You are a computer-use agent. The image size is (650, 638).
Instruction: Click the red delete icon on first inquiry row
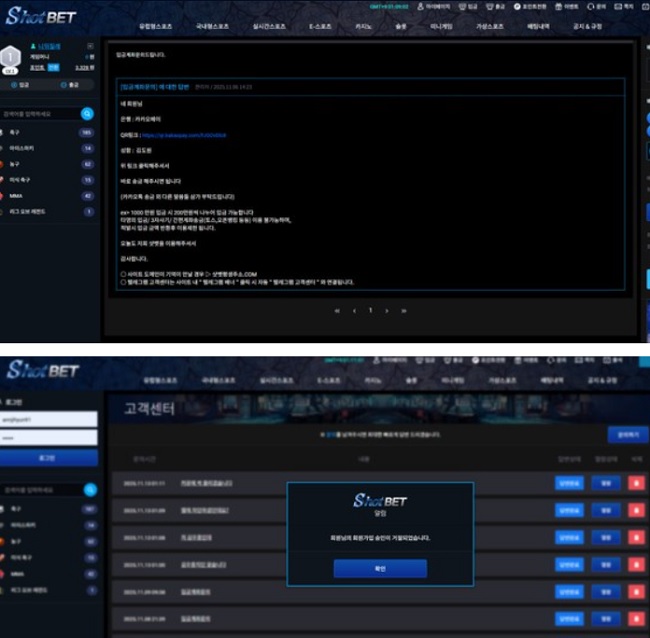637,482
